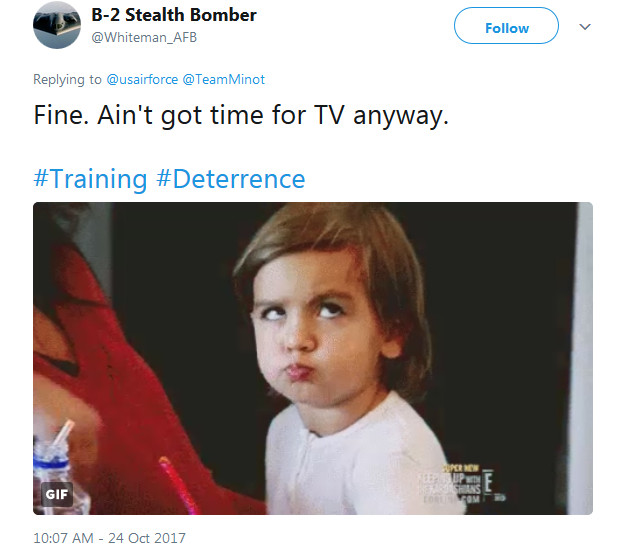Viewport: 627px width, 551px height.
Task: Click the Replying to label
Action: click(67, 79)
